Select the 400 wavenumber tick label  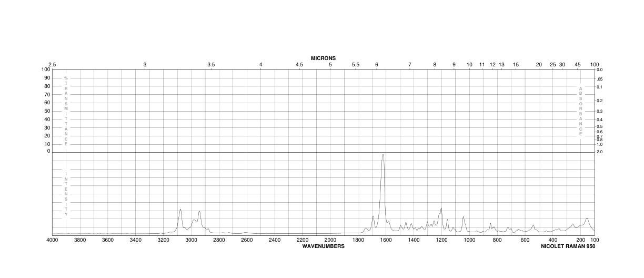coord(553,240)
